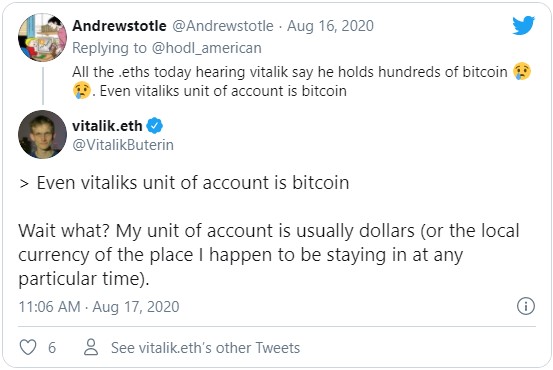
Task: Open the Aug 16, 2020 reply date
Action: 330,26
